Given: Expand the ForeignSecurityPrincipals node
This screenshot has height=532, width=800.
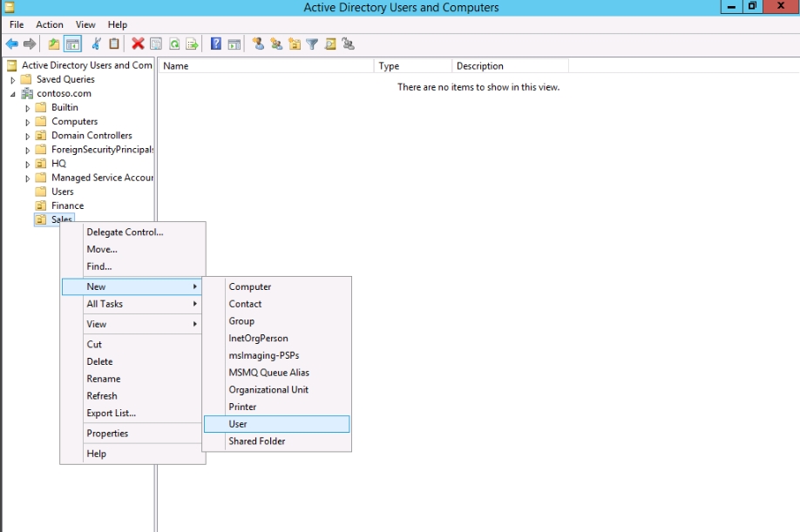Looking at the screenshot, I should coord(28,151).
